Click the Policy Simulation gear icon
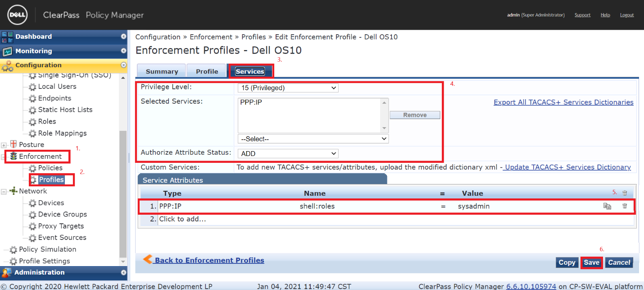Screen dimensions: 644x290 point(14,250)
